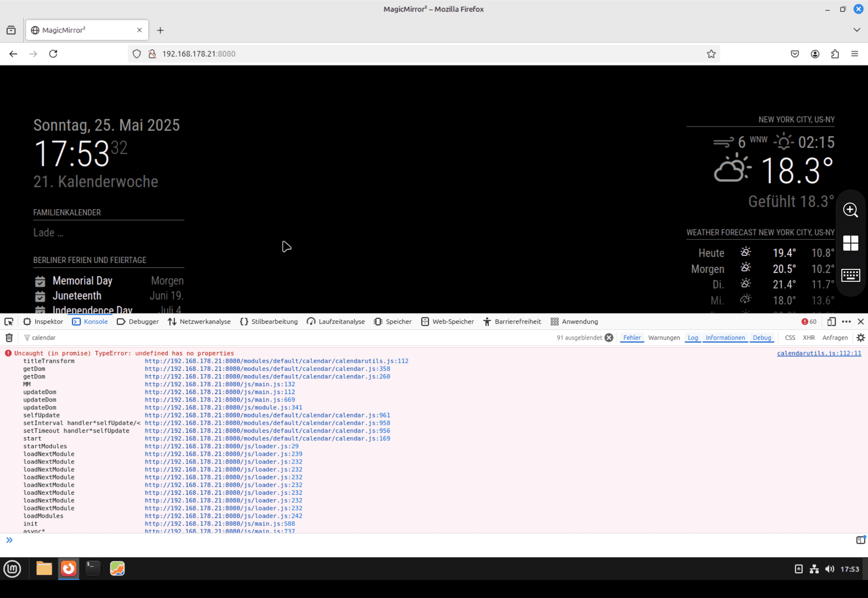Reload the current page
The height and width of the screenshot is (598, 868).
point(53,54)
